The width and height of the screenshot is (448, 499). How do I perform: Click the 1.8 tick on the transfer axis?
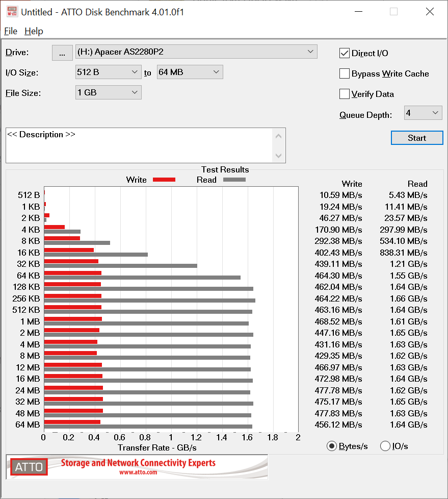point(273,438)
